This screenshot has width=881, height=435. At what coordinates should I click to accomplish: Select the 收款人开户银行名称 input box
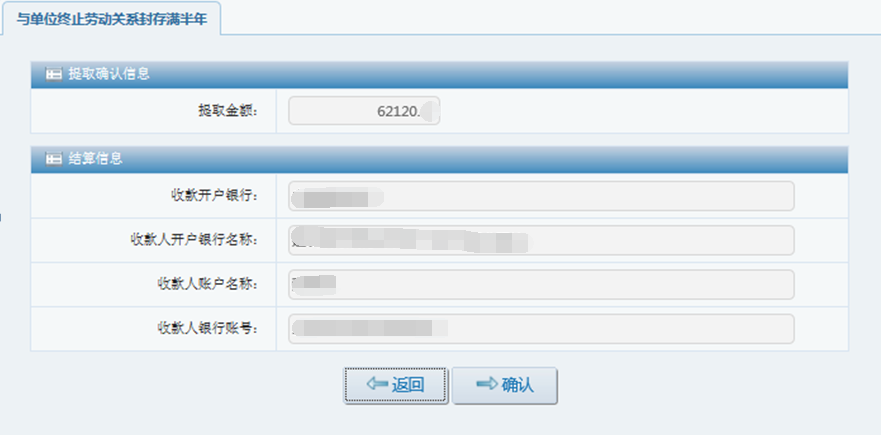[541, 240]
